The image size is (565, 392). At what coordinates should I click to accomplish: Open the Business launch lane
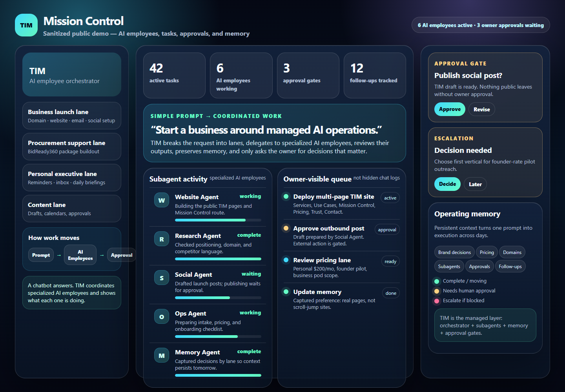pos(72,116)
